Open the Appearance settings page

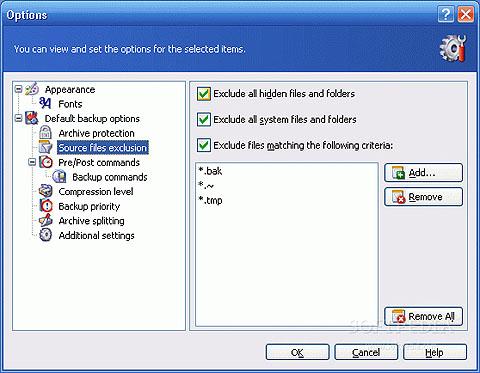[x=70, y=89]
